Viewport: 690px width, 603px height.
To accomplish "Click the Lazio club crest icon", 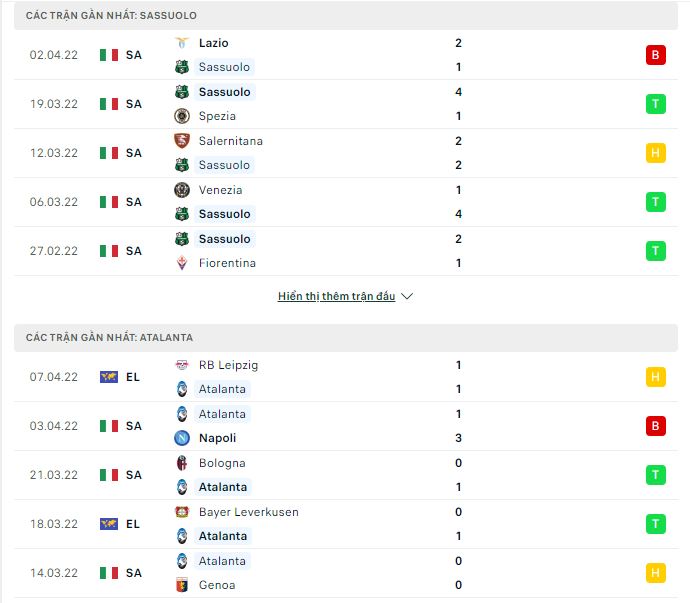I will (x=182, y=43).
